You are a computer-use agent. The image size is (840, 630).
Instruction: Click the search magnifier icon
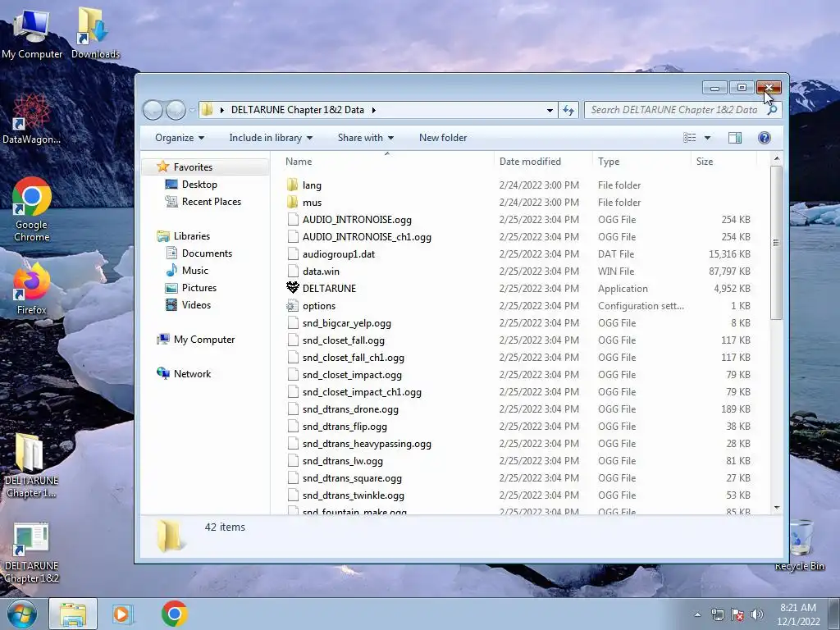pos(772,110)
